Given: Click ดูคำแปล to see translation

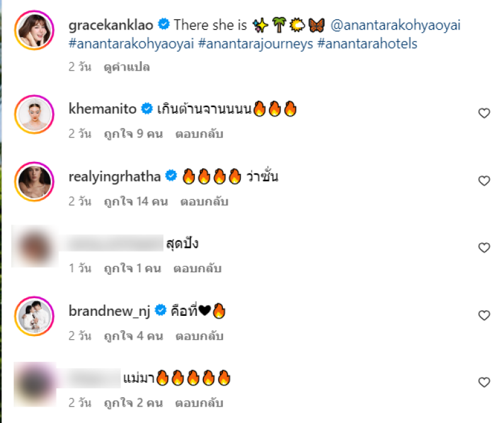Looking at the screenshot, I should [127, 67].
